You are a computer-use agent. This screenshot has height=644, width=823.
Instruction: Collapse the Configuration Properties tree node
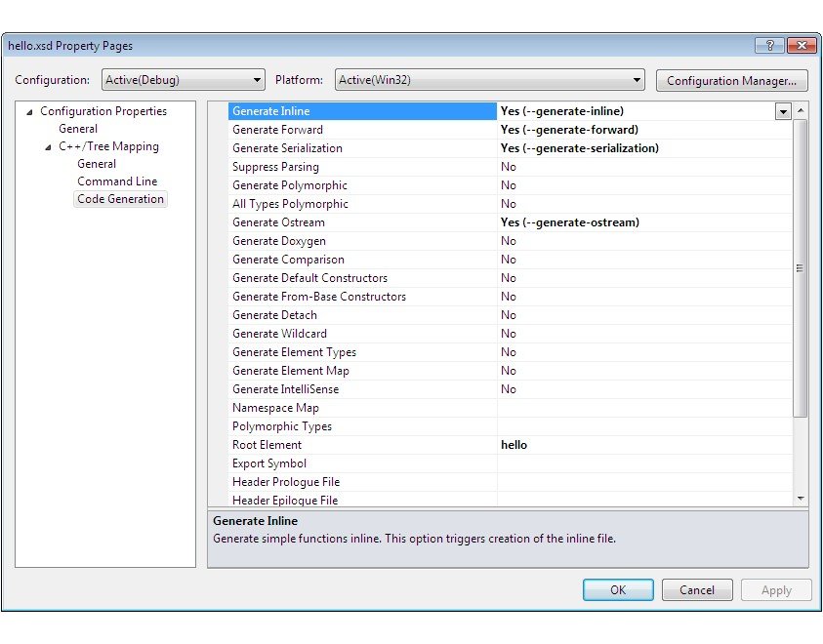tap(29, 112)
